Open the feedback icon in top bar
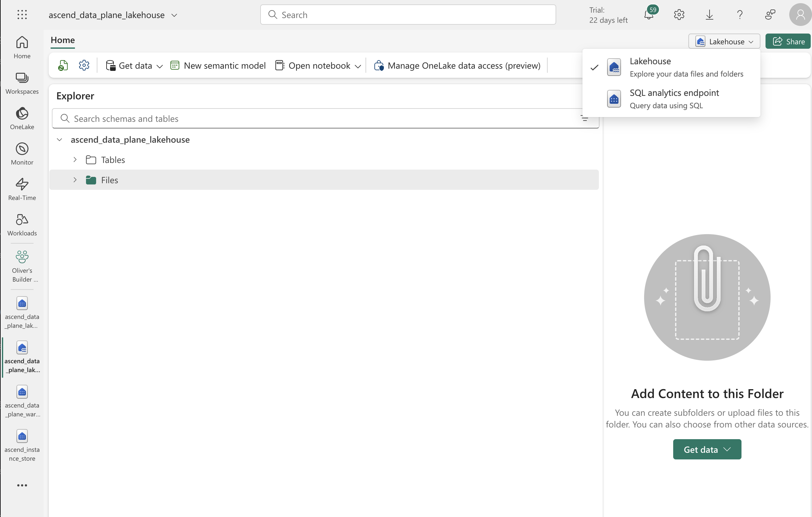812x517 pixels. 770,15
